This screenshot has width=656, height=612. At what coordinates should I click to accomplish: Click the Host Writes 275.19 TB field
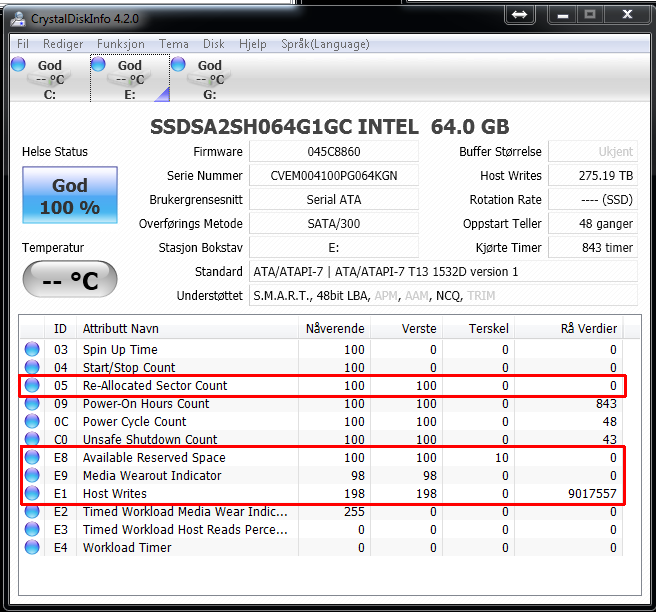[x=593, y=176]
